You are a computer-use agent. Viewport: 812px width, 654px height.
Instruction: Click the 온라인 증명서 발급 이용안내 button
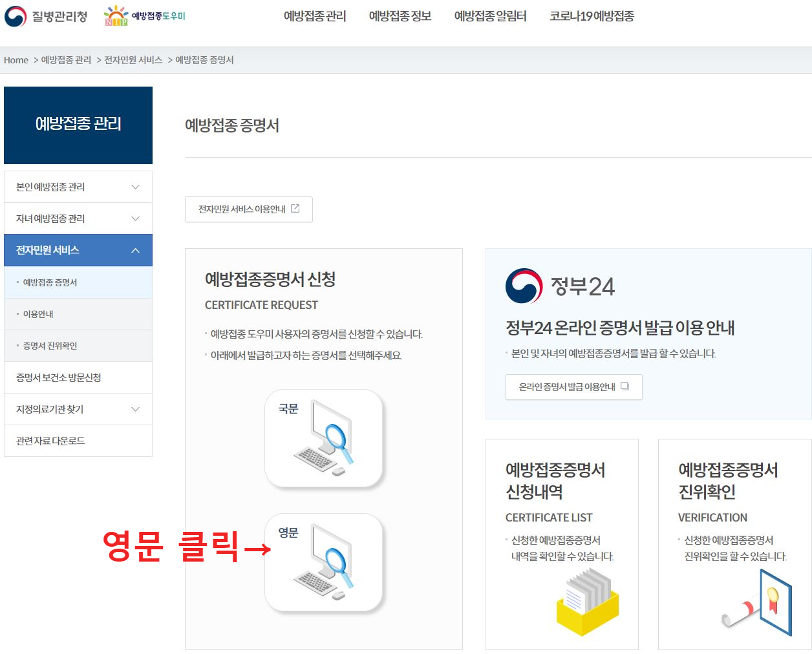pos(574,387)
